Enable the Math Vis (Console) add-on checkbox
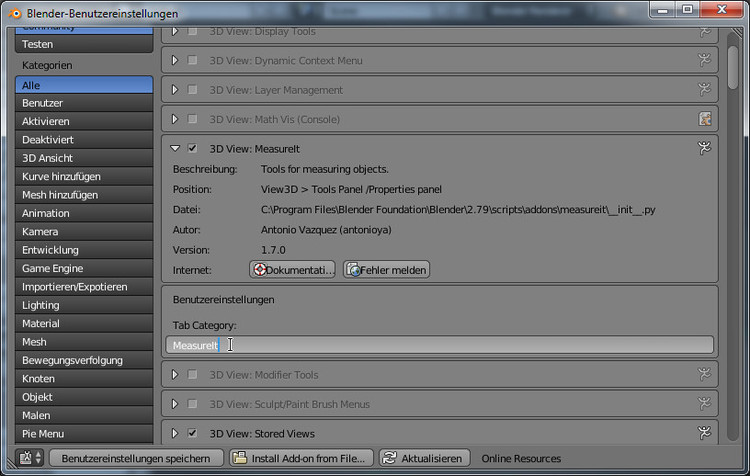This screenshot has width=750, height=476. tap(192, 119)
